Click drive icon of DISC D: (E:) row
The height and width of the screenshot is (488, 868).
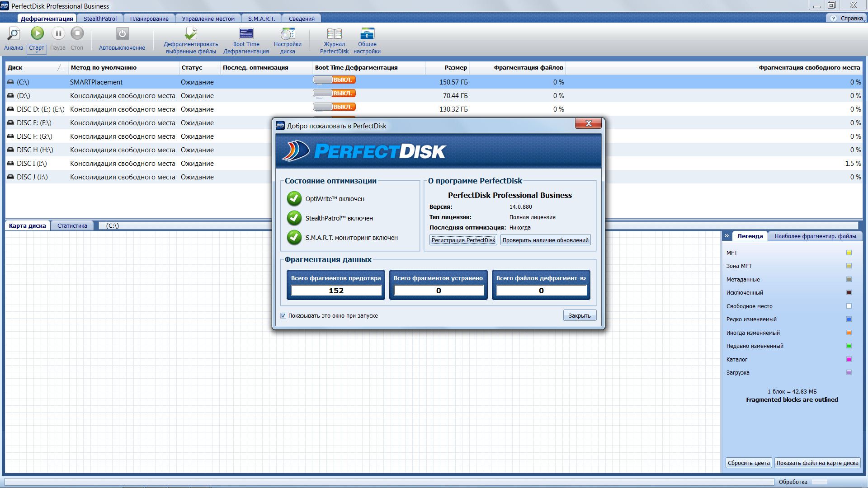(x=10, y=109)
